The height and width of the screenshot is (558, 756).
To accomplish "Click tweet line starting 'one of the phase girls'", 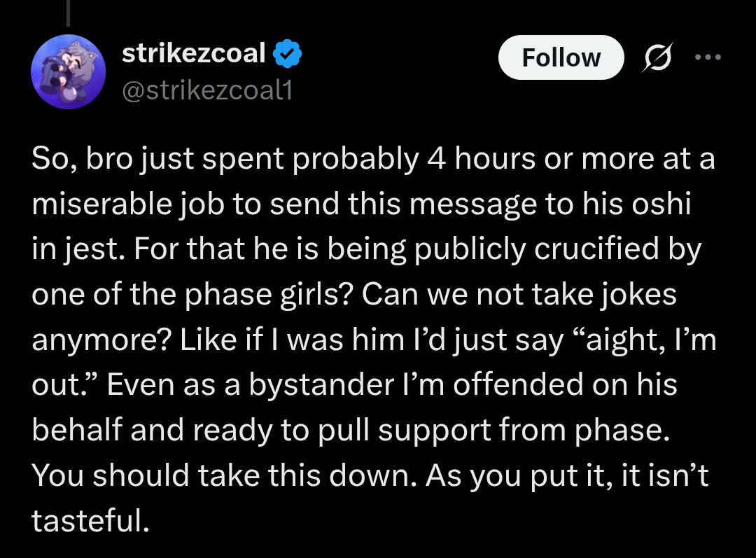I will click(x=354, y=294).
